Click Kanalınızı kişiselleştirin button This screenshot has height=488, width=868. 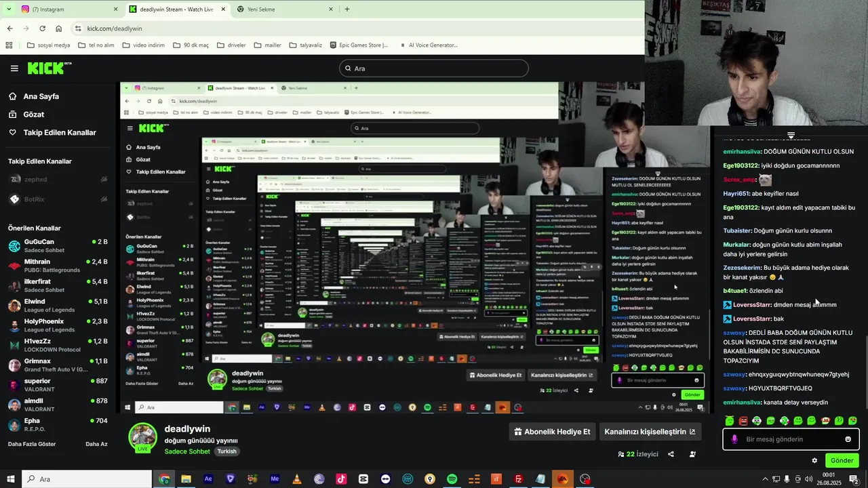point(650,432)
